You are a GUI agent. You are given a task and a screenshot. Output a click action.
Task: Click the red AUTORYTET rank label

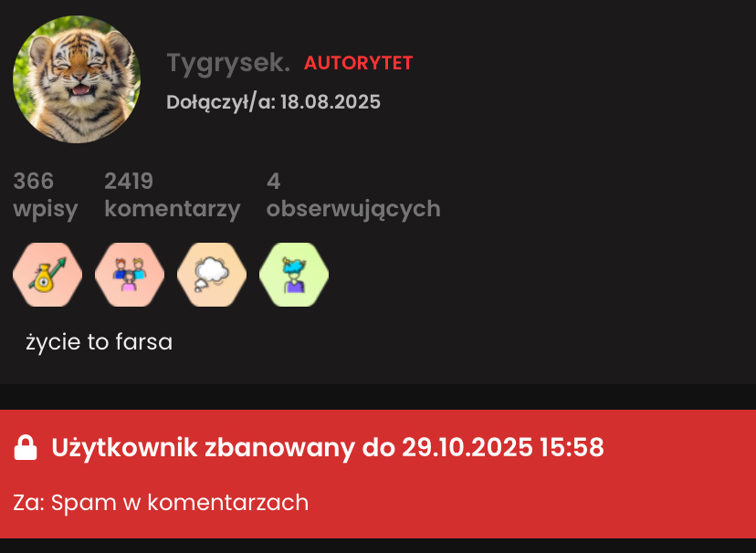point(358,63)
